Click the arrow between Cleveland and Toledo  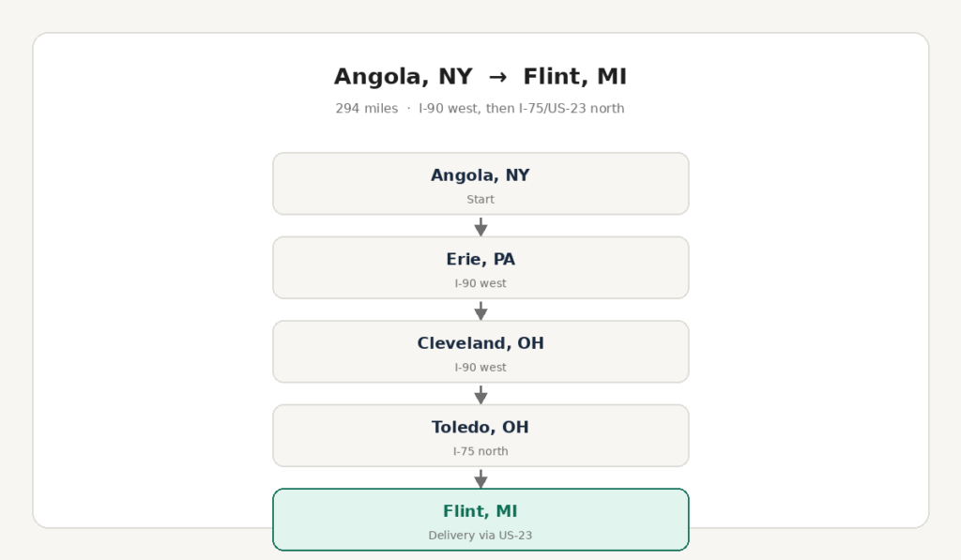(480, 394)
